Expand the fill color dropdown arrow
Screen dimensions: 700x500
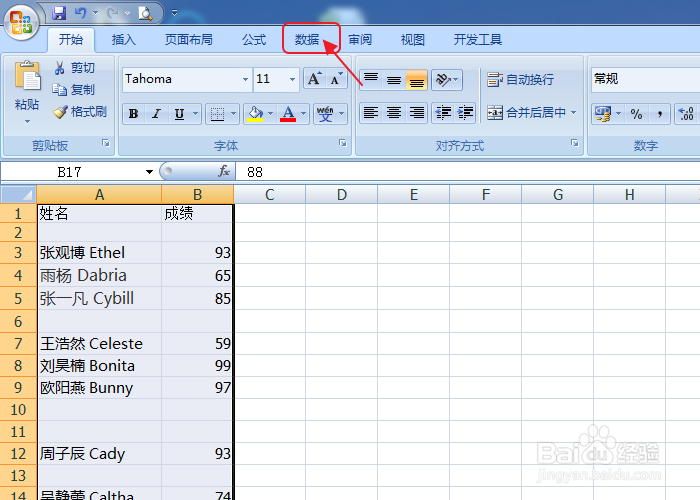click(x=270, y=114)
